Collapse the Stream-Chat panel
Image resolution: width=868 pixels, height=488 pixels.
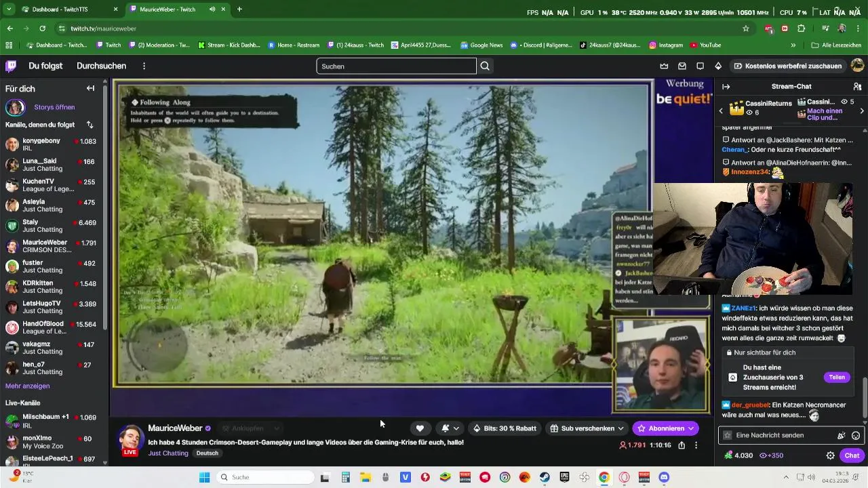726,87
